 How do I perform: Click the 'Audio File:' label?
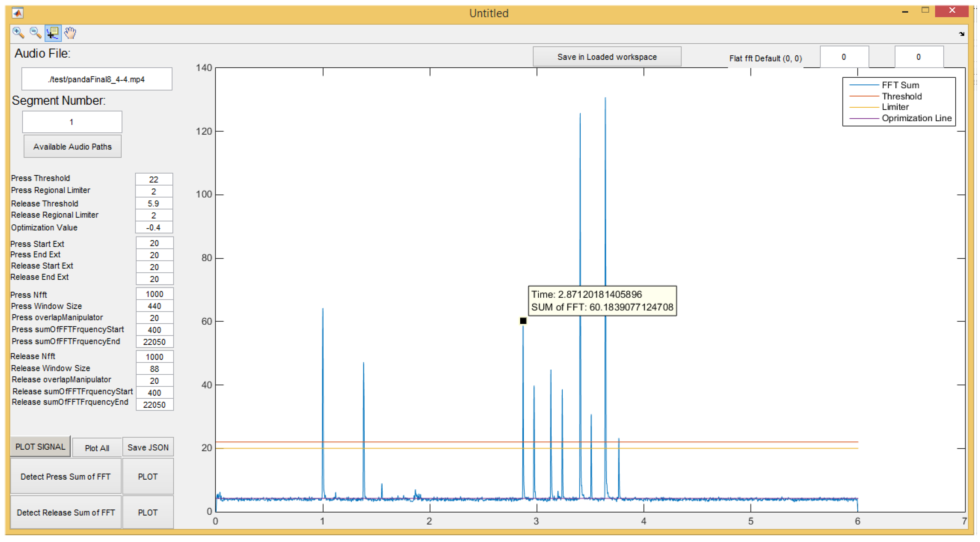tap(42, 53)
